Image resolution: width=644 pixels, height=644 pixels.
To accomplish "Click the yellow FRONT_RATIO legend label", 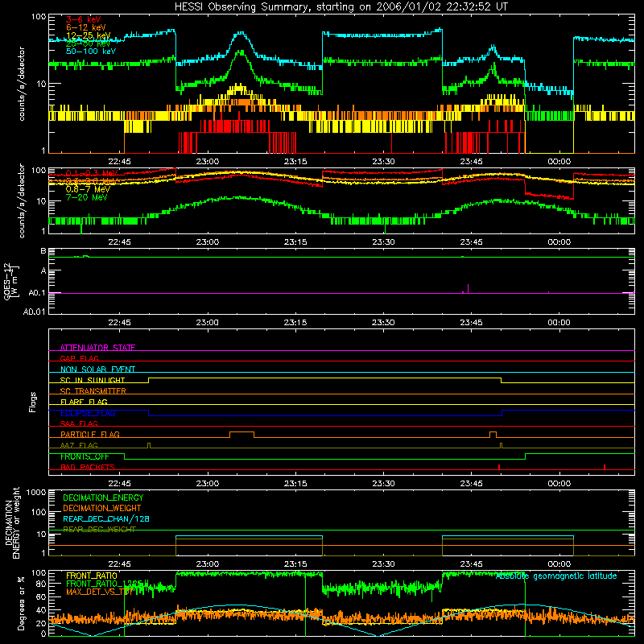I will click(92, 576).
